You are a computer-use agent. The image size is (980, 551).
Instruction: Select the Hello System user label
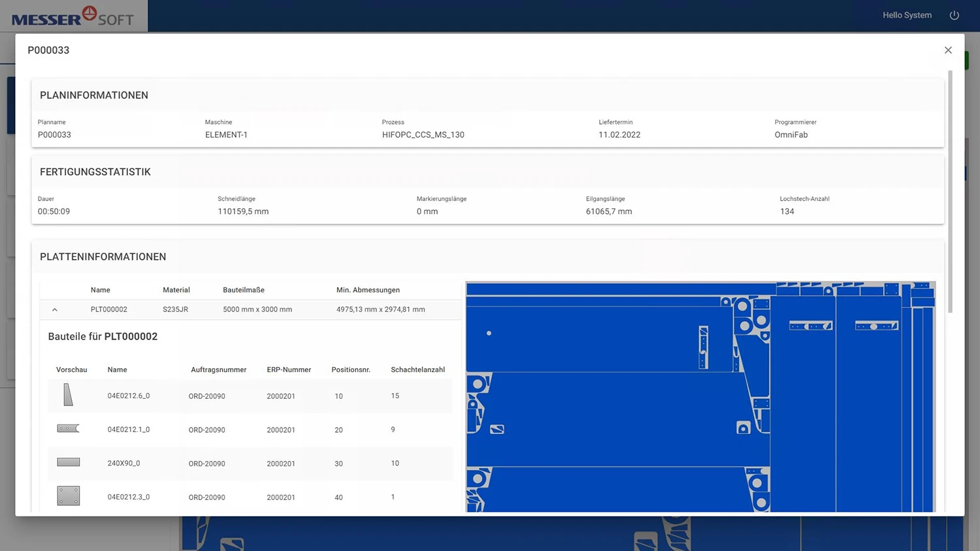click(x=907, y=15)
